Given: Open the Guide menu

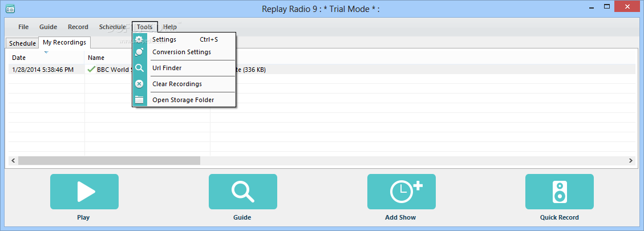Looking at the screenshot, I should (48, 27).
